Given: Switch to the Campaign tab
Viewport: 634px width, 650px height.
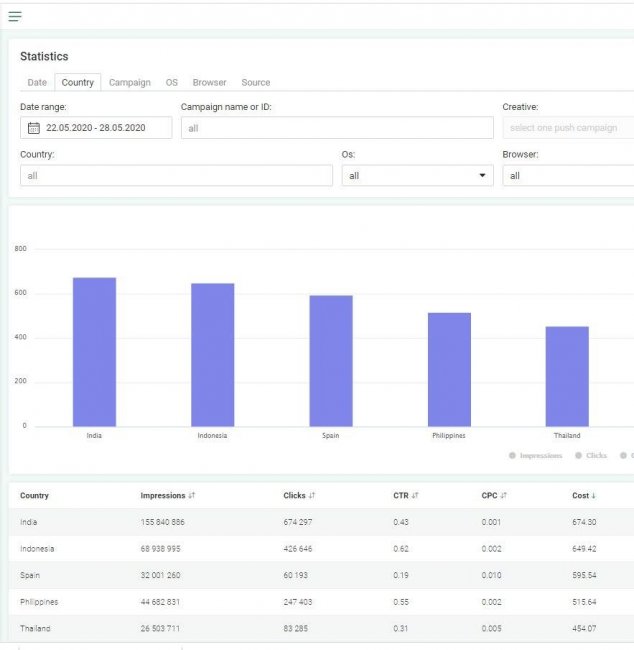Looking at the screenshot, I should (130, 82).
